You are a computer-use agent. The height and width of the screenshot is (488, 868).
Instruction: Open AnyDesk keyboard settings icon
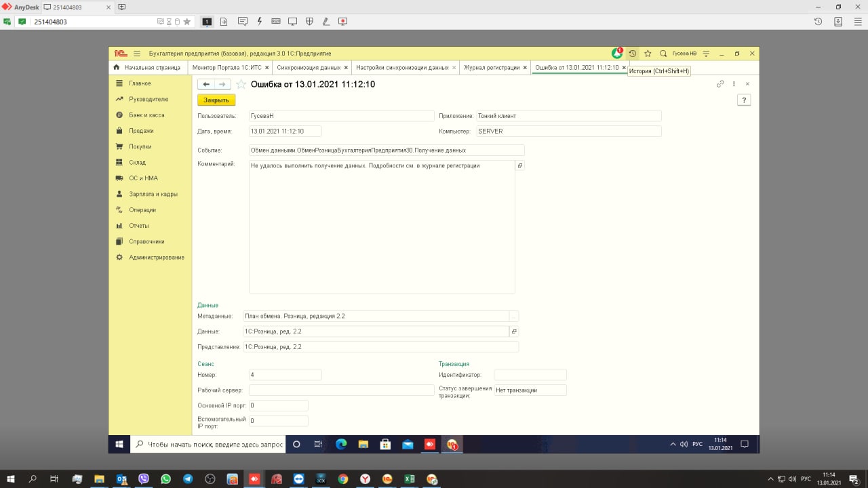[x=276, y=22]
